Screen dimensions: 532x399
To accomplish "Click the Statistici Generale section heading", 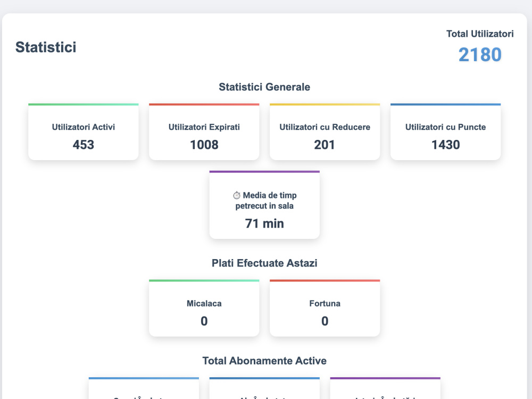I will (x=264, y=87).
